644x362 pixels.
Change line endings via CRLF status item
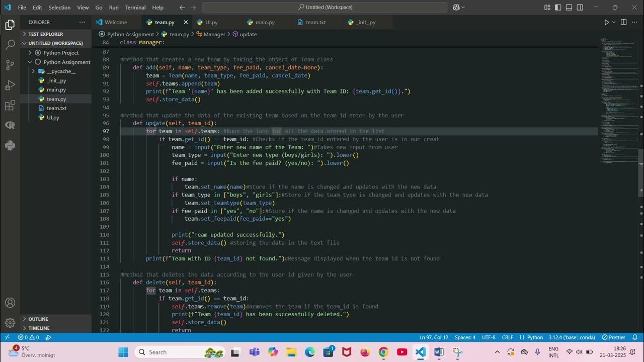point(508,337)
